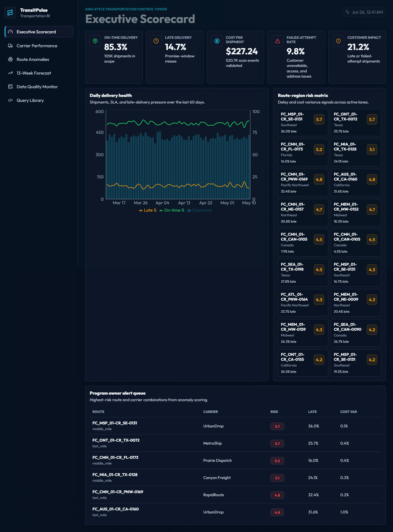The image size is (393, 532).
Task: Click the On-Time Delivery package icon
Action: 95,41
